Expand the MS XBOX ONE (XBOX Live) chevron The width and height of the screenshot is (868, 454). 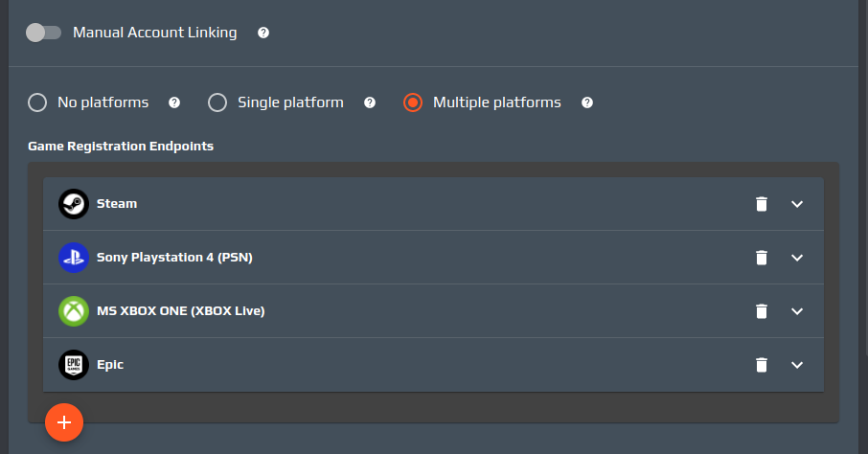click(x=797, y=311)
